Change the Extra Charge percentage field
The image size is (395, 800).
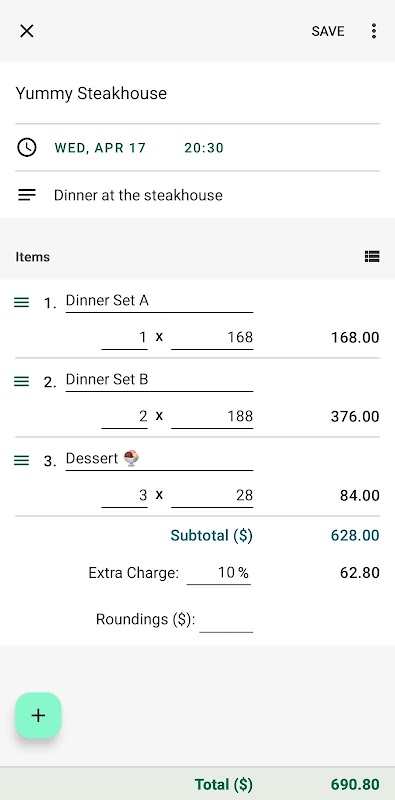click(x=219, y=573)
